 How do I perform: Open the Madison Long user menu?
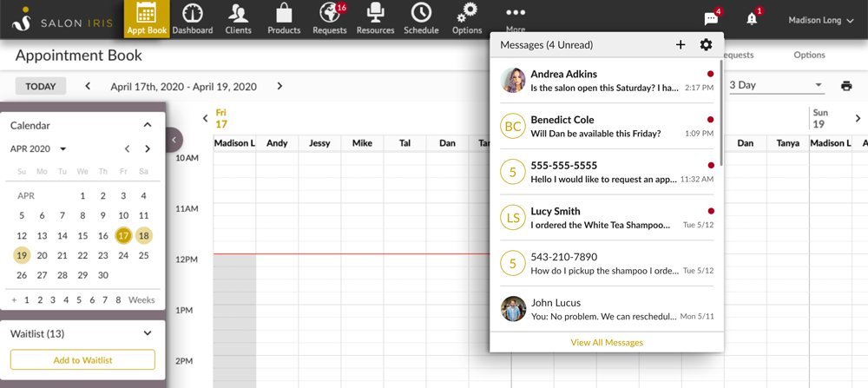820,19
